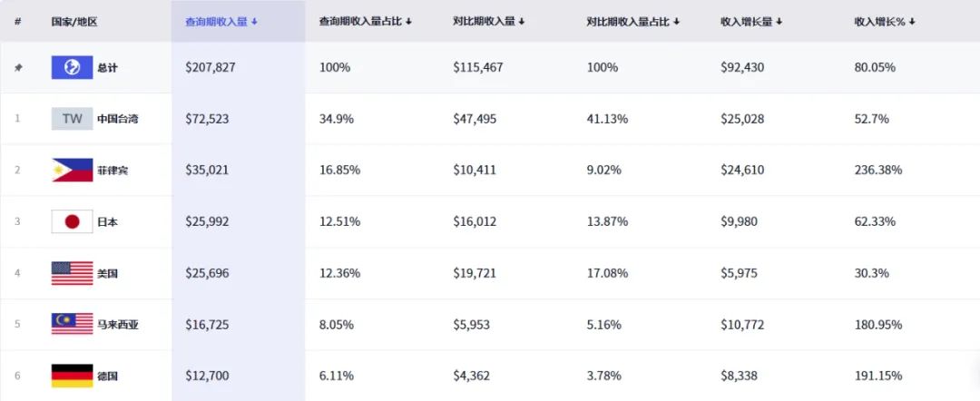Screen dimensions: 980x401
Task: Click the United States flag icon
Action: 72,273
